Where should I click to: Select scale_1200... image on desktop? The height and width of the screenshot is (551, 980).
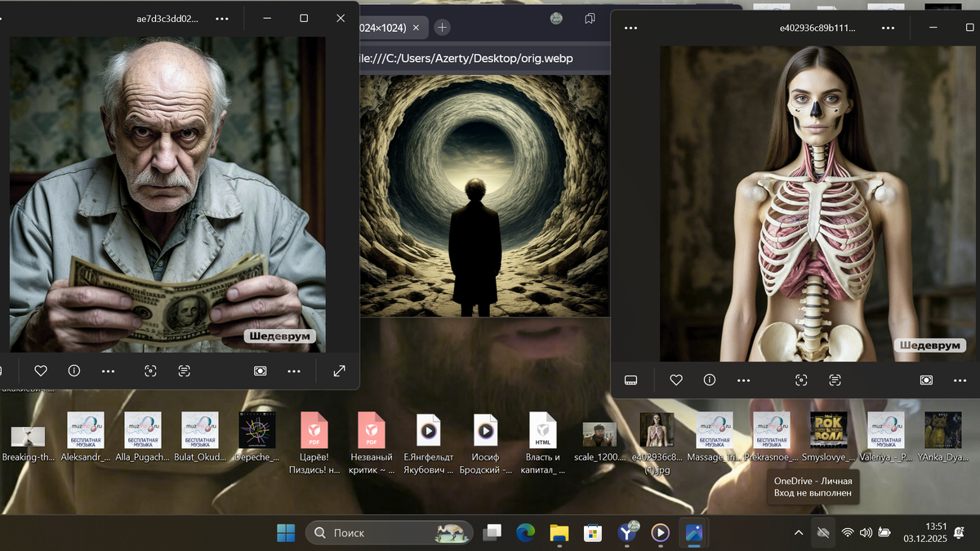(x=600, y=442)
